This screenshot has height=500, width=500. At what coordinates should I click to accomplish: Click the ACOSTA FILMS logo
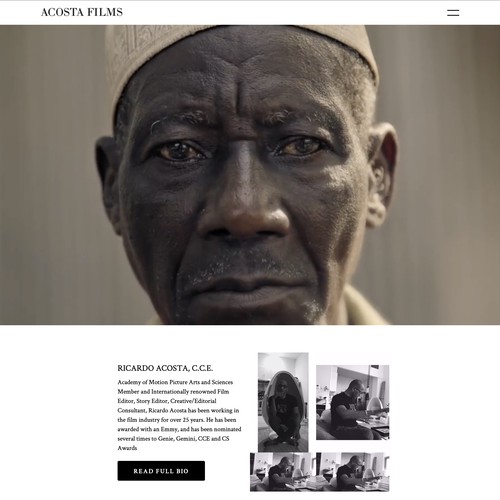(82, 12)
